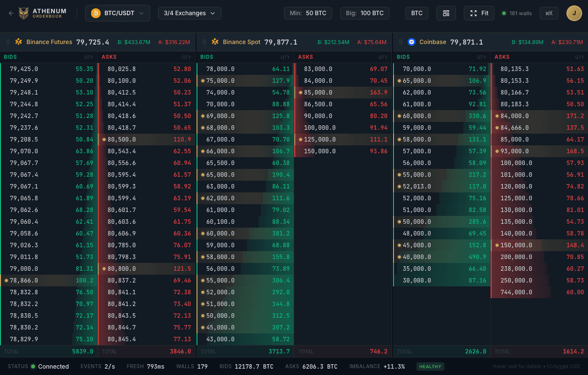Image resolution: width=588 pixels, height=375 pixels.
Task: Select Coinbase ask row 744,000.0
Action: (x=539, y=292)
